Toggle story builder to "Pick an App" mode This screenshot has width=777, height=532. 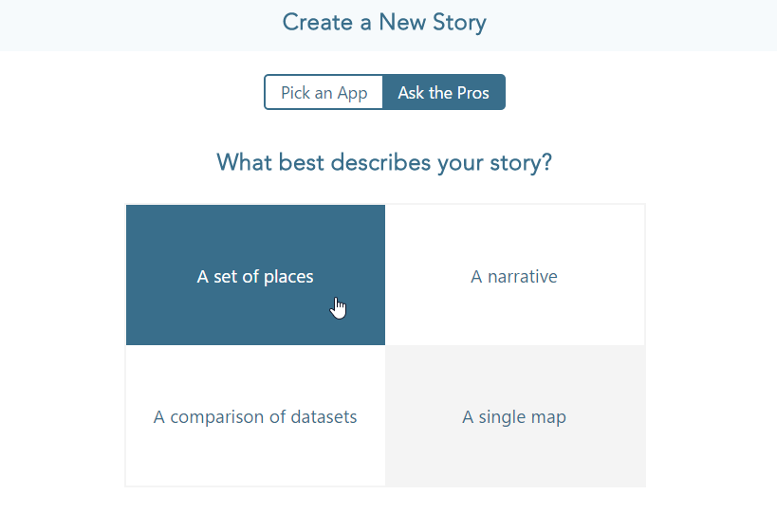tap(324, 93)
